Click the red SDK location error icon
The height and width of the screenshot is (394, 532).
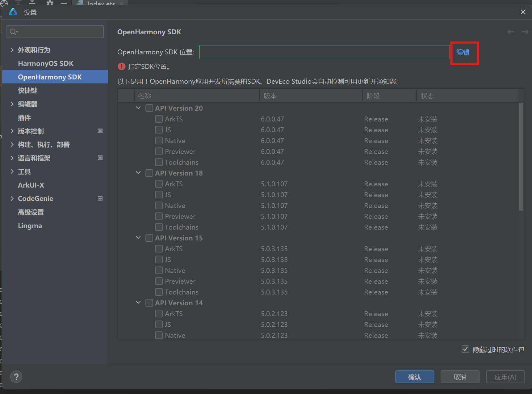tap(122, 66)
